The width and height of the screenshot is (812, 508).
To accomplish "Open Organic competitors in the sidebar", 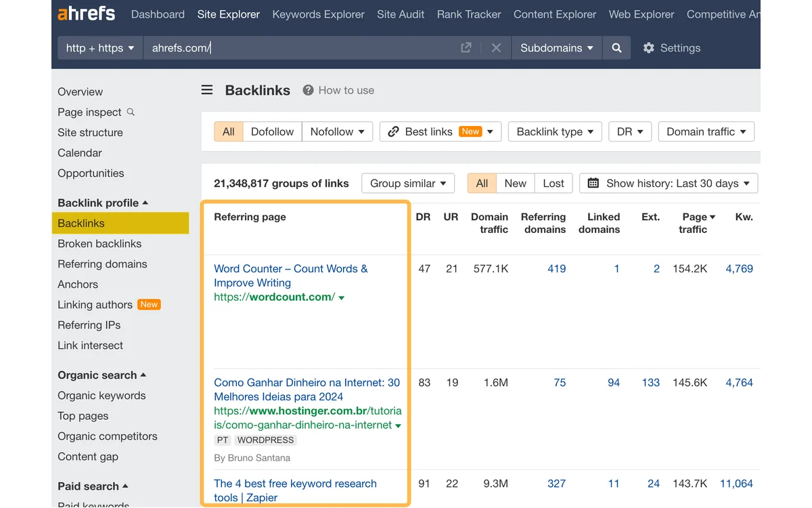I will coord(108,436).
